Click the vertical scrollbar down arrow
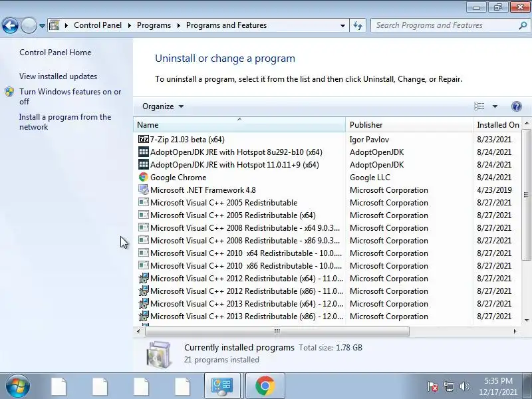The width and height of the screenshot is (532, 399). [526, 320]
